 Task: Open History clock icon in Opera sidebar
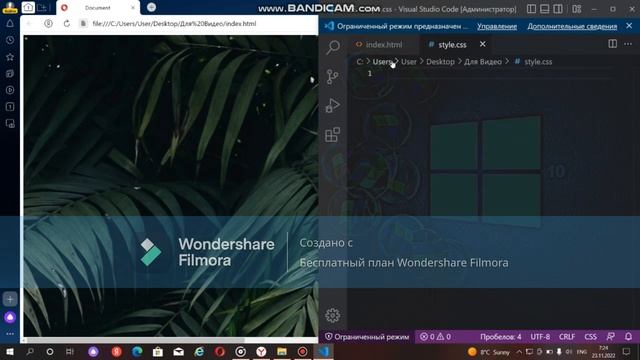10,40
